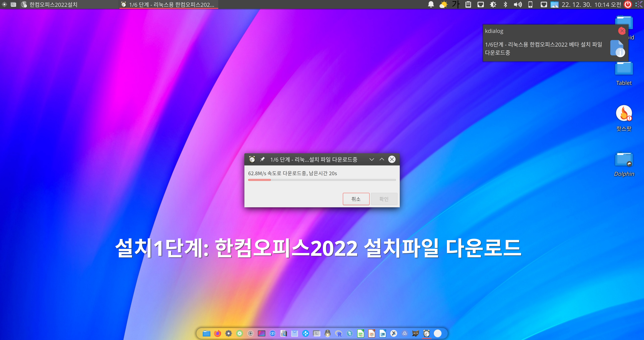Viewport: 644px width, 340px height.
Task: Click the running alarm clock icon in the dock
Action: tap(427, 333)
